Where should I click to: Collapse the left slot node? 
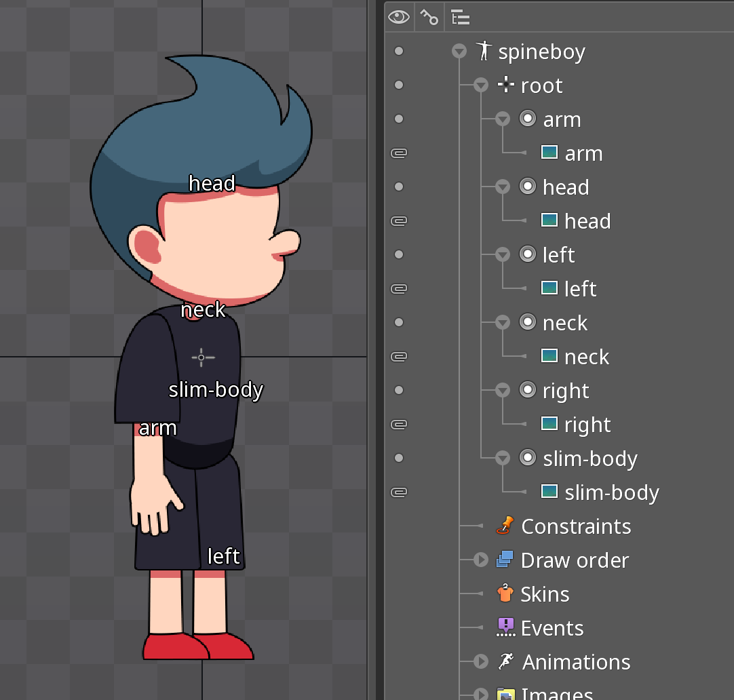503,254
